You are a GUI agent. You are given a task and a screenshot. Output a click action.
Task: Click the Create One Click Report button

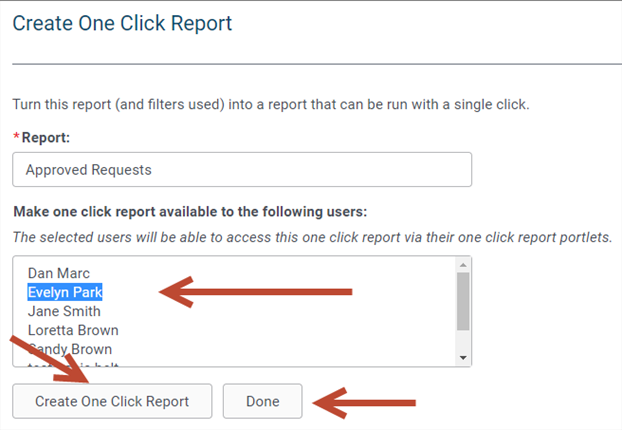click(x=112, y=401)
